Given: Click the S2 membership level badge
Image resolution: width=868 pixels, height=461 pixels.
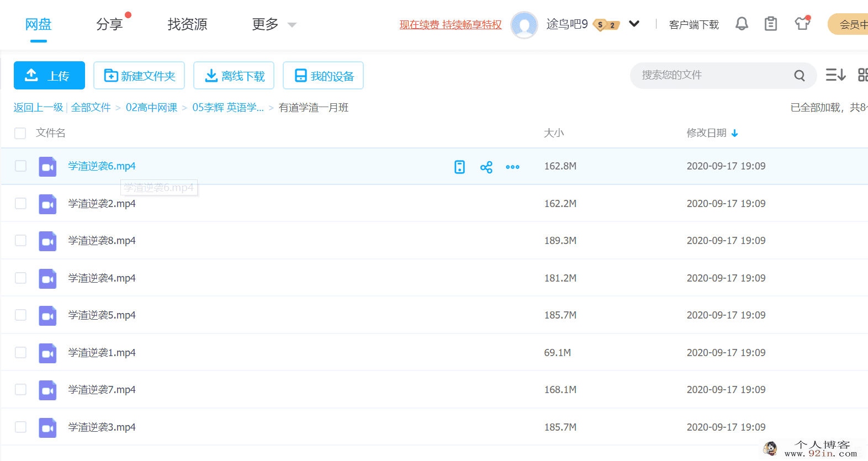Looking at the screenshot, I should point(606,25).
